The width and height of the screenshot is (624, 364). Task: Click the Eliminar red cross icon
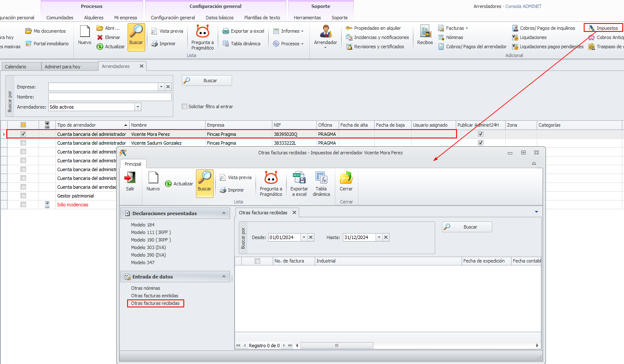pos(100,37)
